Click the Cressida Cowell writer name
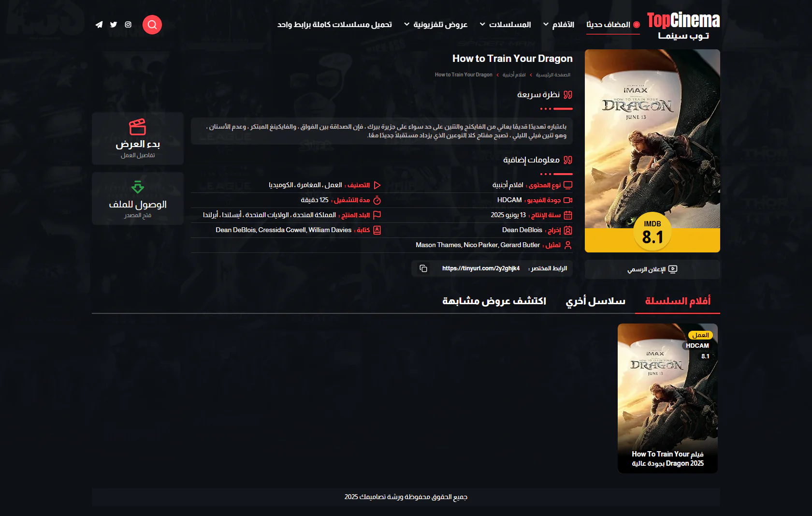The width and height of the screenshot is (812, 516). [282, 230]
